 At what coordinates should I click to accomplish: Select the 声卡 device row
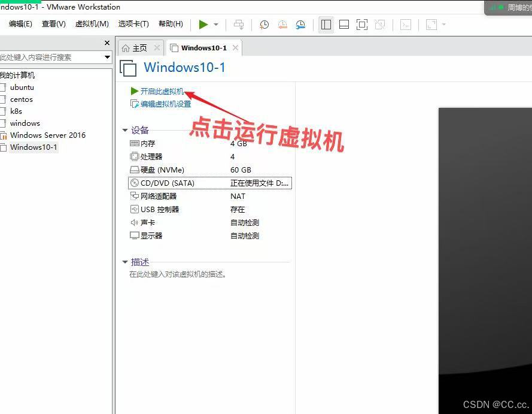(210, 223)
